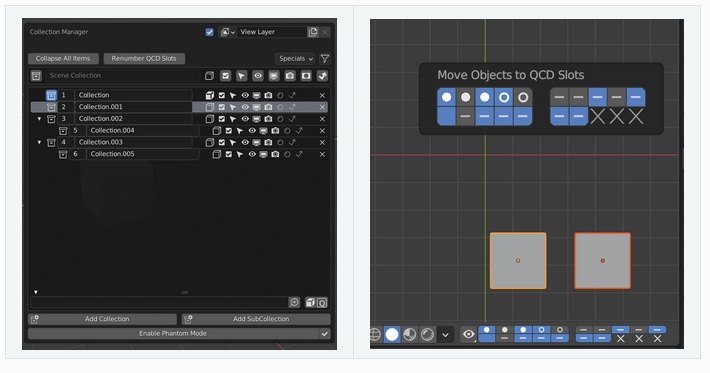Toggle monitor viewport-disable icon for Collection.005
This screenshot has width=710, height=373.
click(x=264, y=154)
